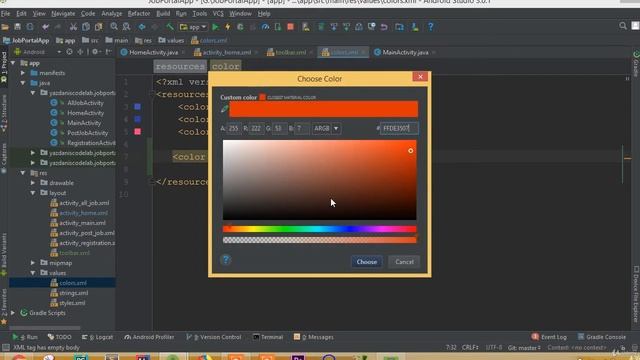
Task: Click the blue Help question toolbar icon
Action: click(x=431, y=27)
